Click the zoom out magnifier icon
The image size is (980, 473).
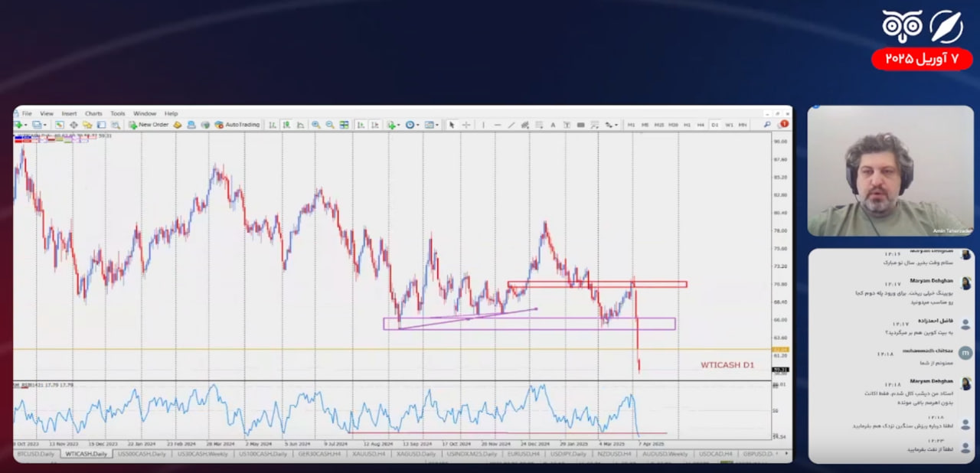[330, 125]
